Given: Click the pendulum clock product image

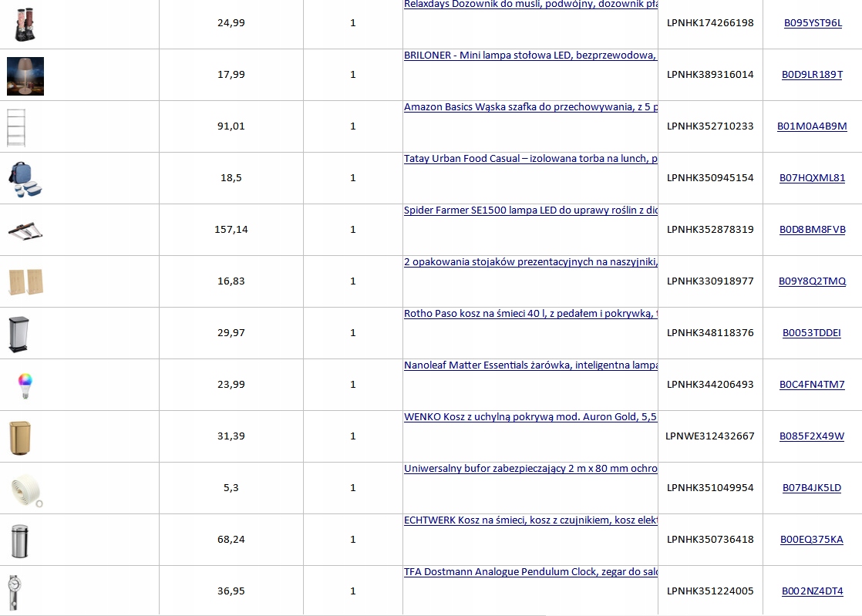Looking at the screenshot, I should tap(13, 591).
